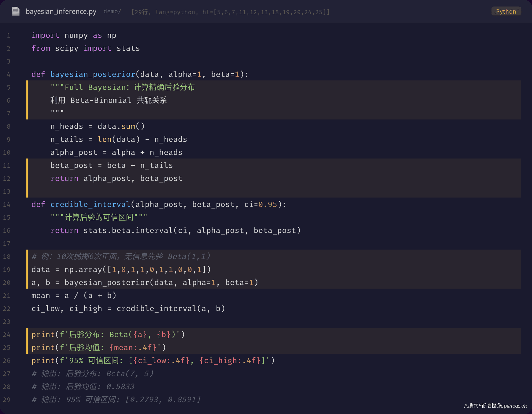Click the 'return stats.beta.interval' line
This screenshot has height=414, width=532.
pyautogui.click(x=176, y=231)
